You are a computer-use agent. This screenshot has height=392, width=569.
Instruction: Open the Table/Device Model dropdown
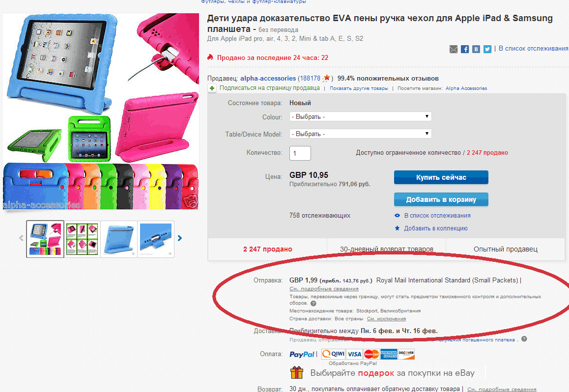click(x=360, y=134)
